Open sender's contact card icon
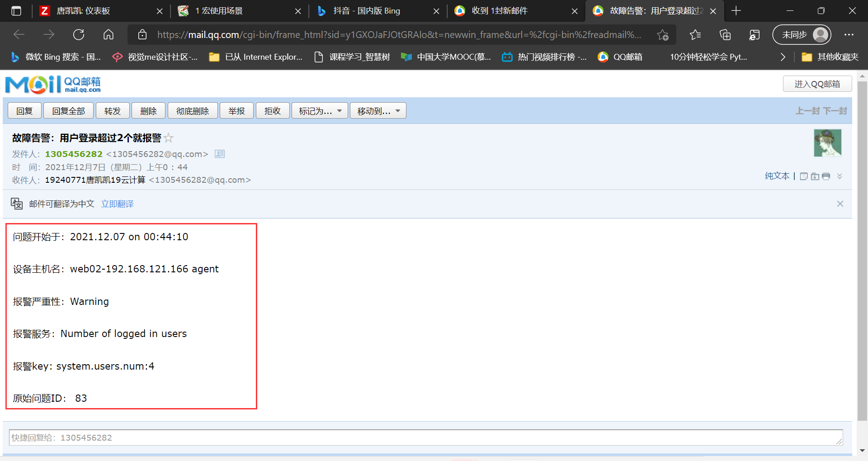Image resolution: width=868 pixels, height=461 pixels. tap(220, 154)
